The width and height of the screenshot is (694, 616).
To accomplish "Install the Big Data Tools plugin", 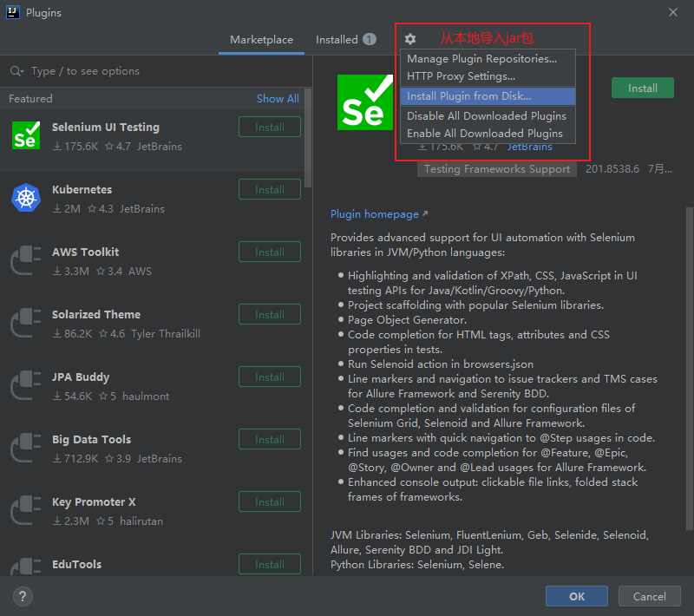I will click(270, 439).
